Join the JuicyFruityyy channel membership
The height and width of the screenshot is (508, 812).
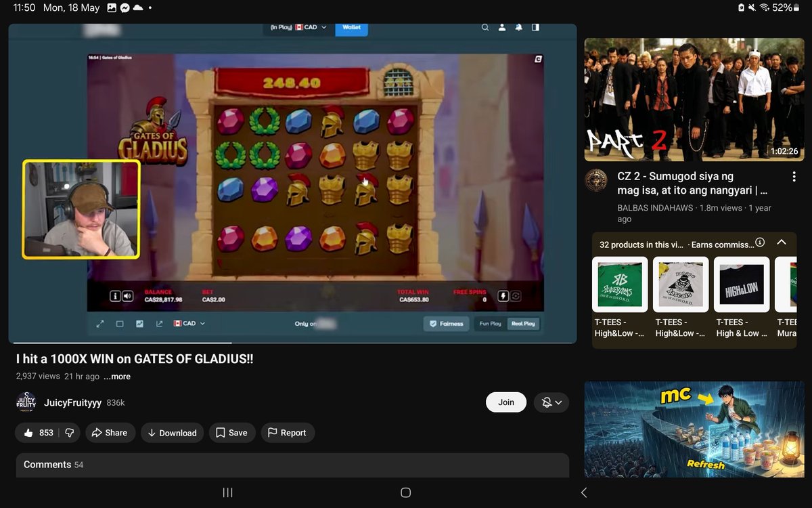coord(506,402)
